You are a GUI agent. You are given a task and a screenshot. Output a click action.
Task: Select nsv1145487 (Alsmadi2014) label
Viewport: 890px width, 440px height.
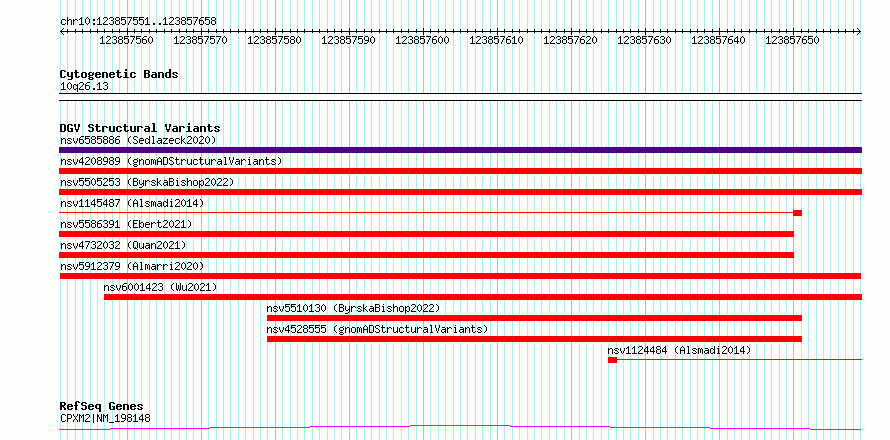pos(132,203)
